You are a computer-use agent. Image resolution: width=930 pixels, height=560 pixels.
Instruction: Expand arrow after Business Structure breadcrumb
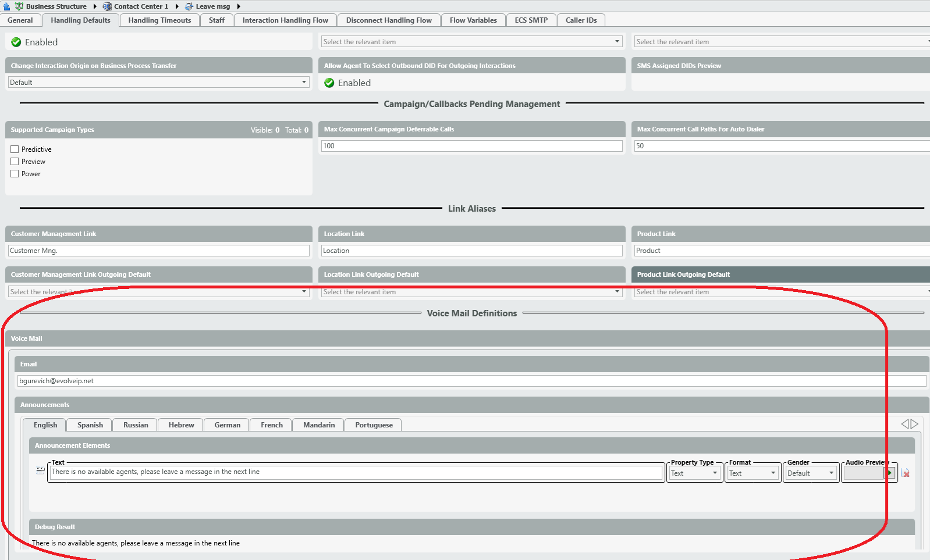point(95,6)
